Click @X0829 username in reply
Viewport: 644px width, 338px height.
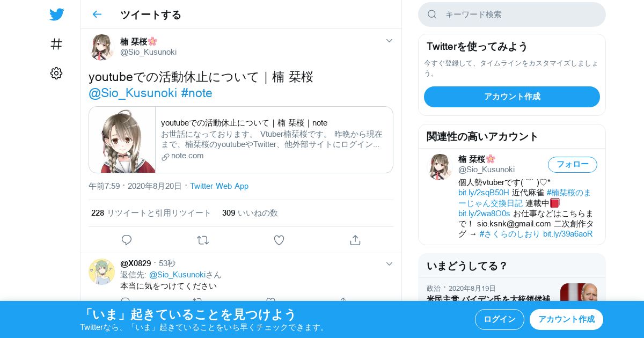click(136, 263)
